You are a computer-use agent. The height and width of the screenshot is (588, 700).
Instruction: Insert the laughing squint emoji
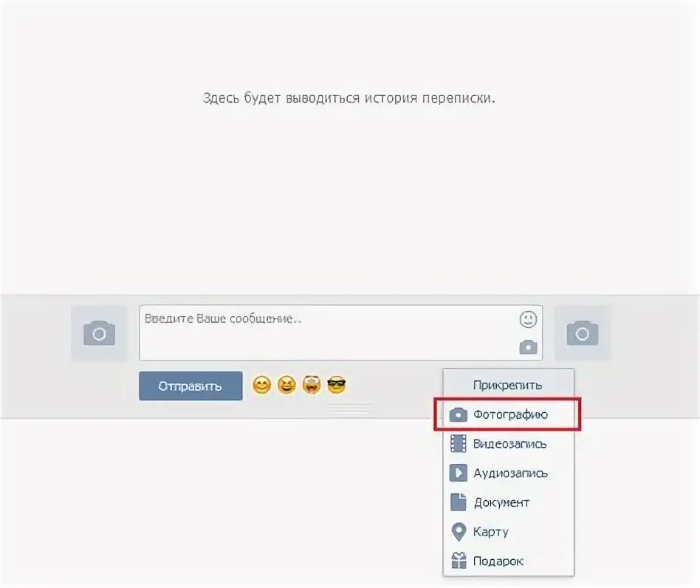(x=286, y=385)
